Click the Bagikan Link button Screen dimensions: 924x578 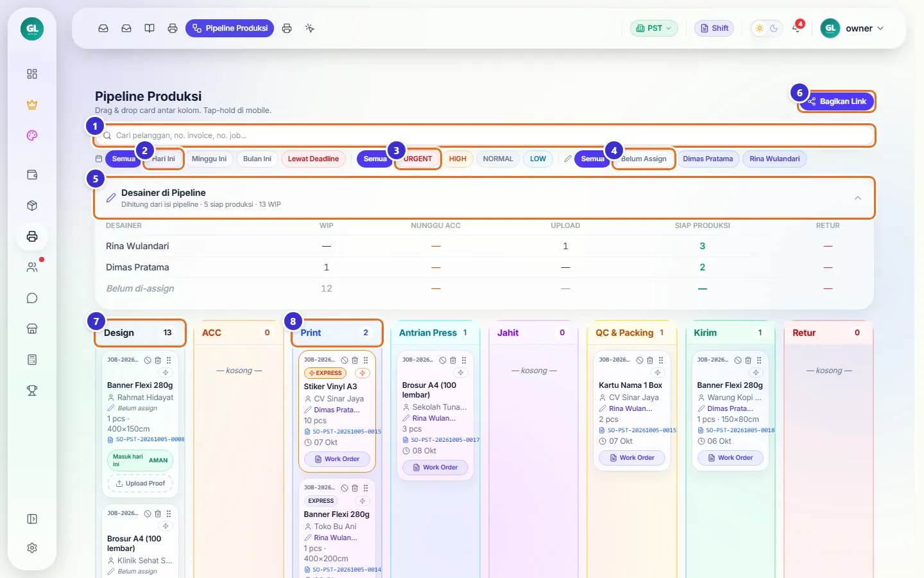coord(837,101)
